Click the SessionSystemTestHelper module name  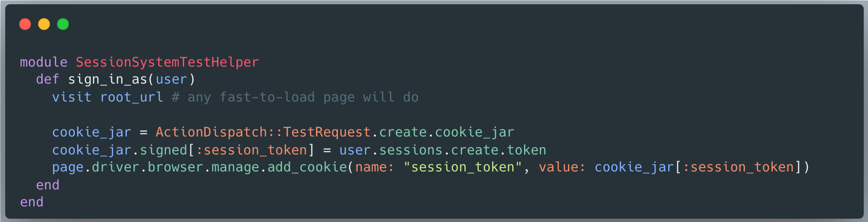167,62
